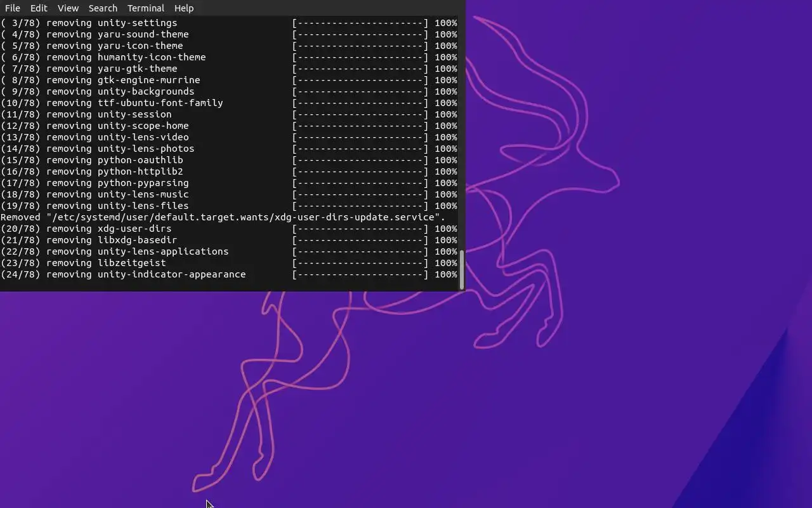Click the 'removing python-pyparsing' line

click(228, 183)
